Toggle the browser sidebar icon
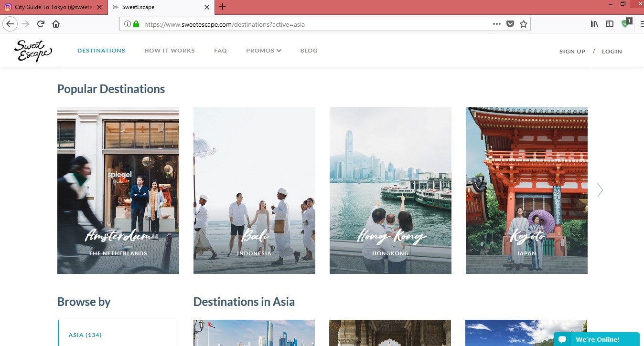 610,24
